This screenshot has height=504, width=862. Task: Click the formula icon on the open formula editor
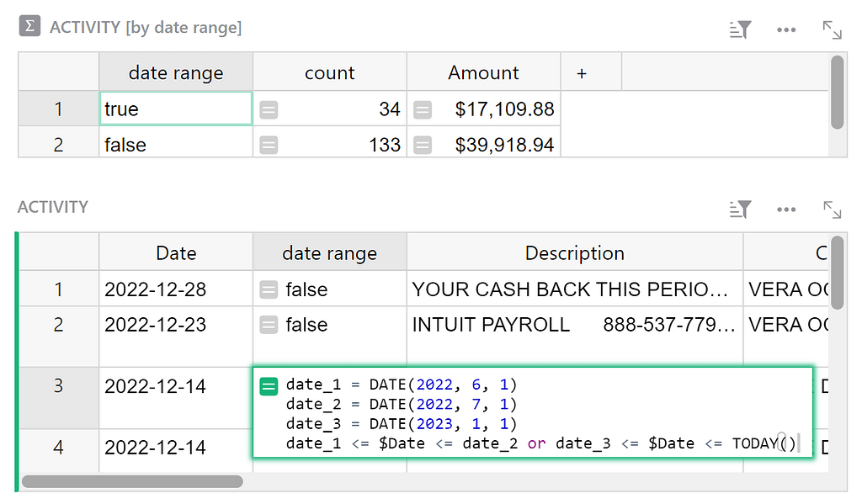coord(268,386)
